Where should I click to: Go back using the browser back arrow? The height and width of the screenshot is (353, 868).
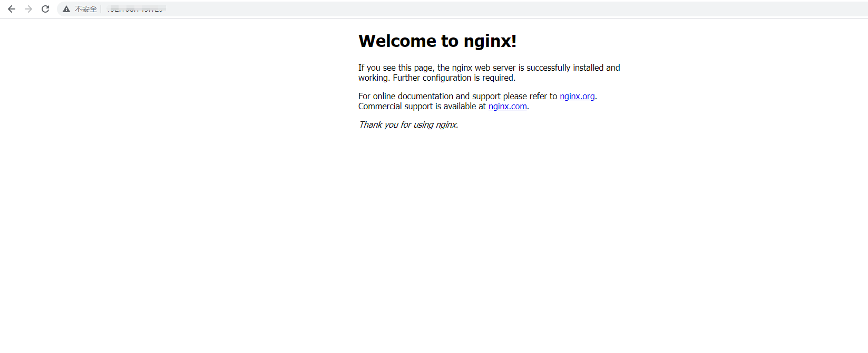click(12, 9)
